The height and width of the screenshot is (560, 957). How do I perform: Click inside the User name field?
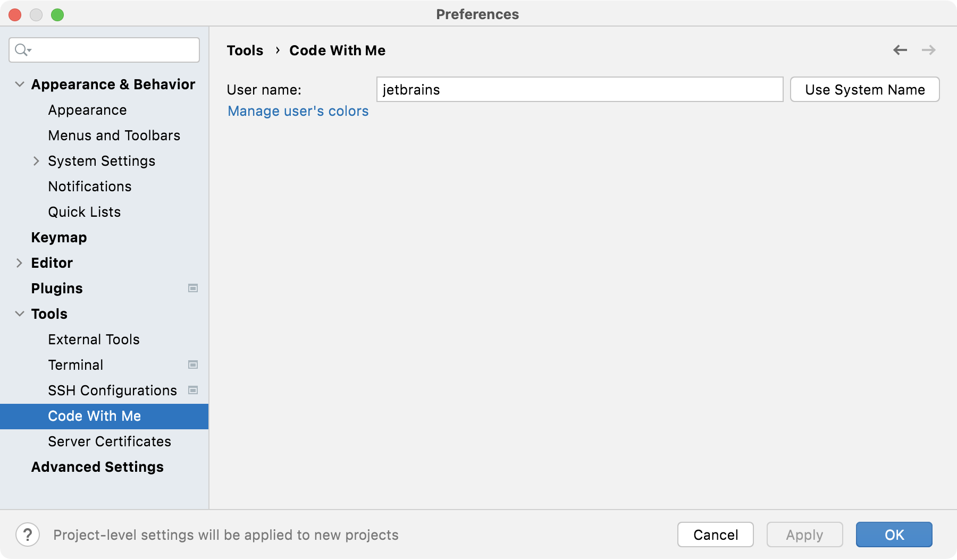point(579,89)
